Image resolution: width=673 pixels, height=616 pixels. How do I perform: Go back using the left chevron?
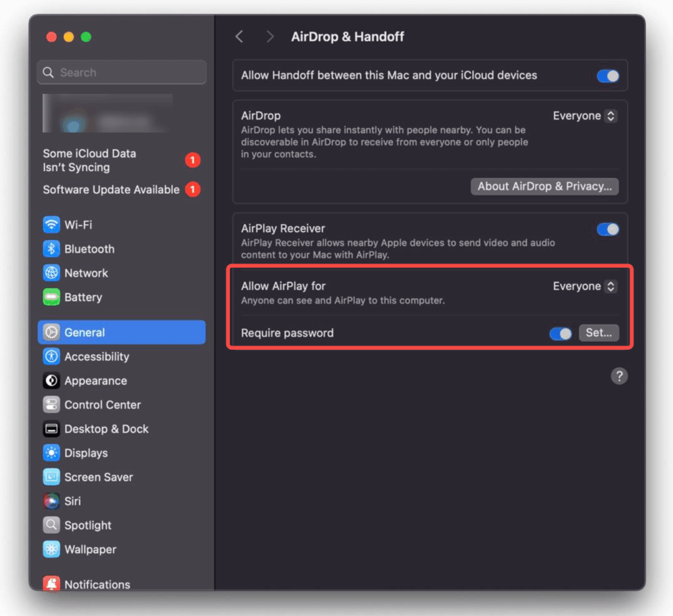(239, 37)
